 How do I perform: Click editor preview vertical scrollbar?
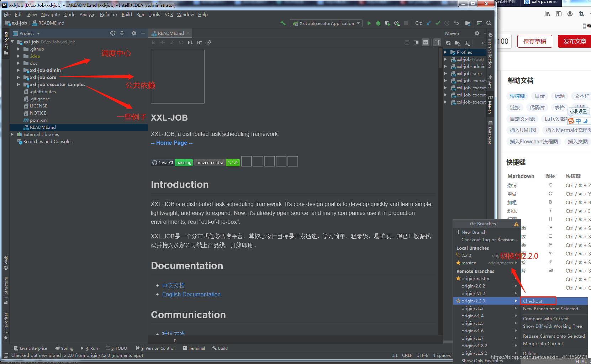(x=440, y=59)
